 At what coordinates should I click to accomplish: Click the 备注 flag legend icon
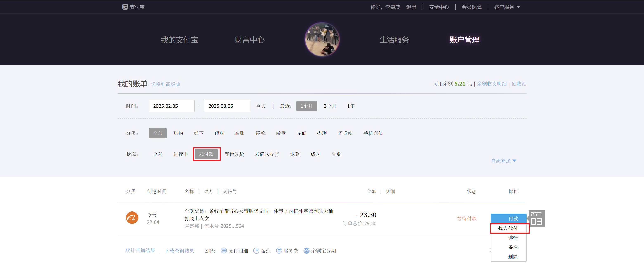(x=256, y=251)
